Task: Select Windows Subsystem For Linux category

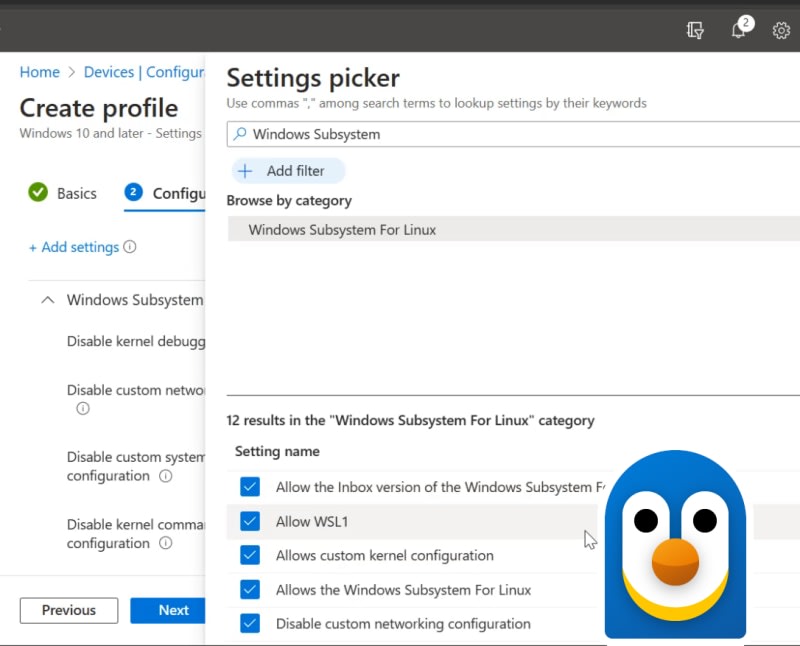Action: click(x=342, y=230)
